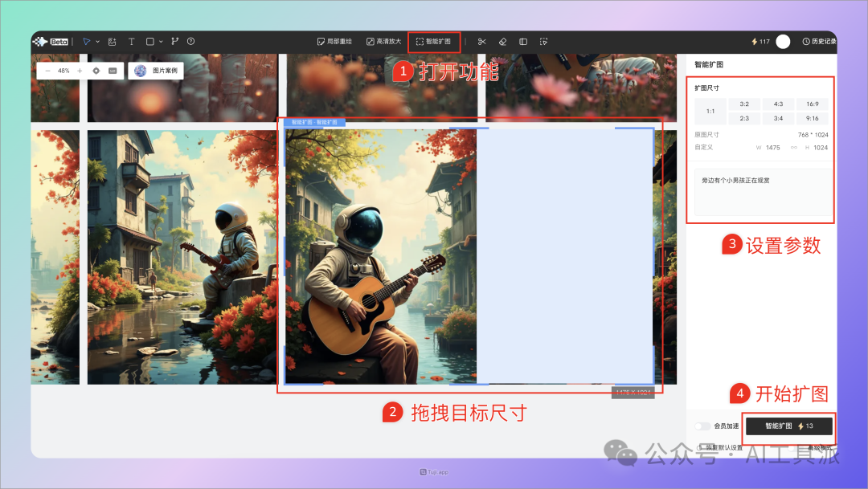Select the add image tool
Viewport: 868px width, 489px height.
(x=113, y=42)
